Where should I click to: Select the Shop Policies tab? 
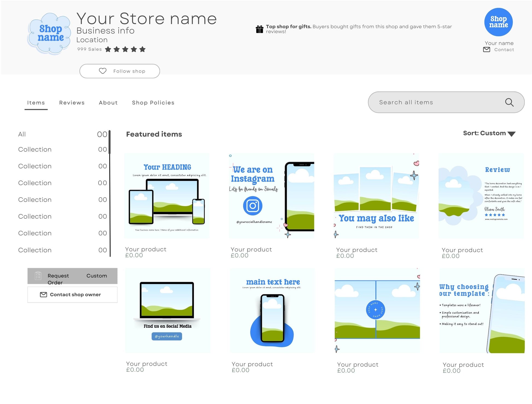coord(153,103)
